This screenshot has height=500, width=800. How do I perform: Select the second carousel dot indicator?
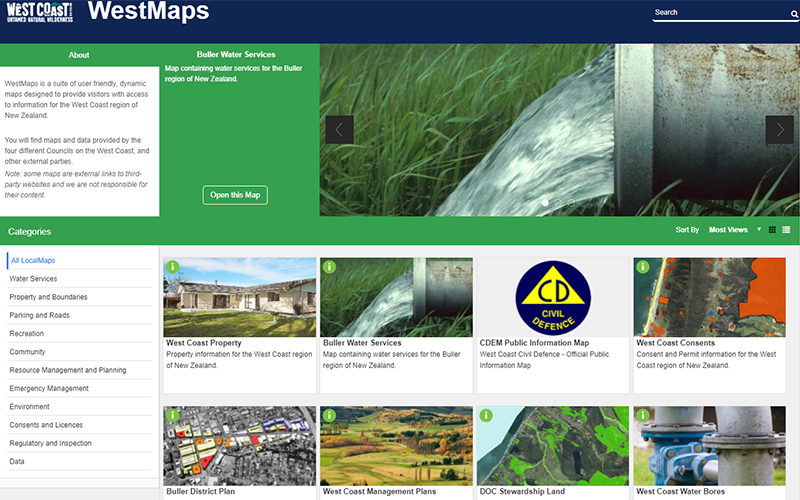pos(558,203)
